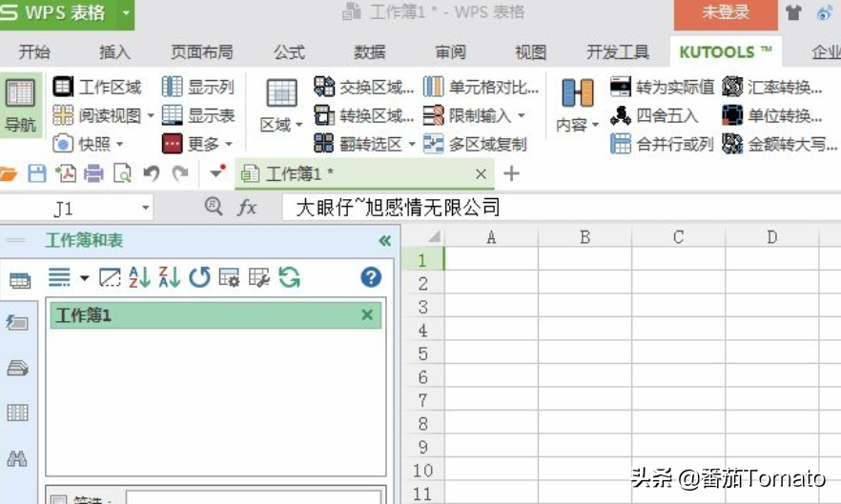Image resolution: width=841 pixels, height=504 pixels.
Task: Switch to the 审阅 Review tab
Action: pyautogui.click(x=450, y=52)
